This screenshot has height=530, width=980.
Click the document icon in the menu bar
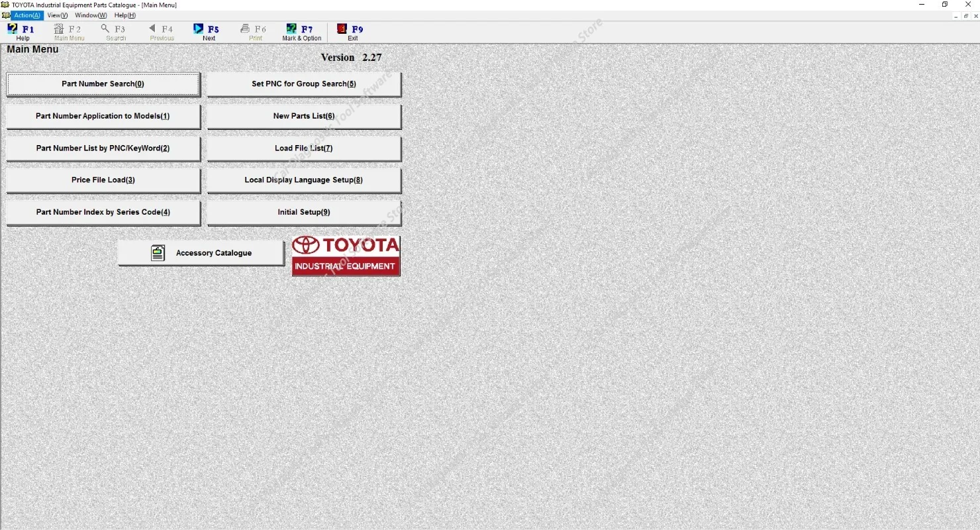[x=6, y=15]
